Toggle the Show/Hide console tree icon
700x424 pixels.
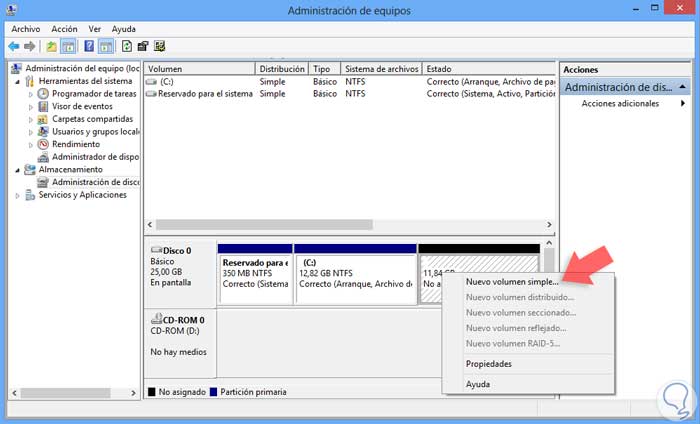68,46
